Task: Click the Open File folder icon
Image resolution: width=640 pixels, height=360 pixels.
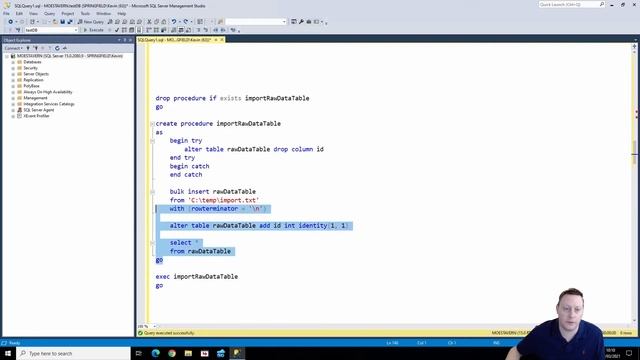Action: click(x=55, y=22)
